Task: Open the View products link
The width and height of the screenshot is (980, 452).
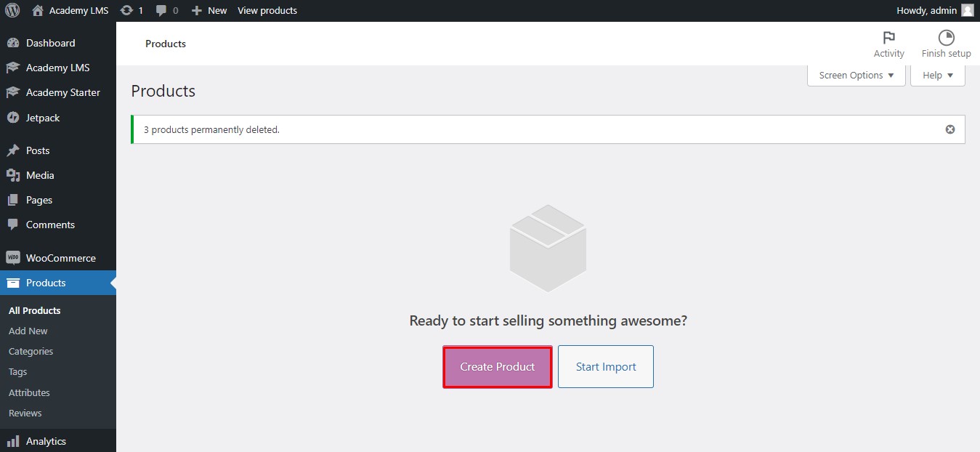Action: pos(267,10)
